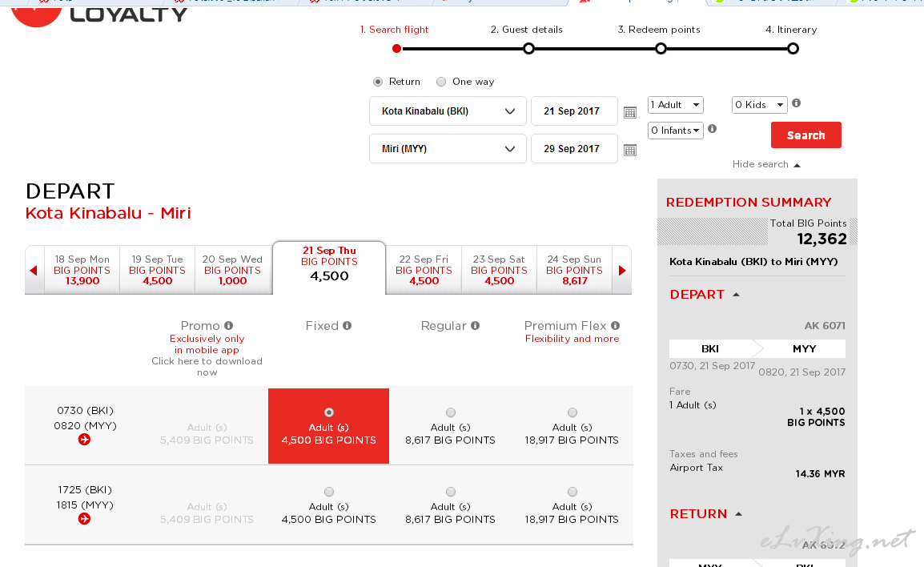The width and height of the screenshot is (924, 567).
Task: View Fixed fare info tooltip icon
Action: pos(347,325)
